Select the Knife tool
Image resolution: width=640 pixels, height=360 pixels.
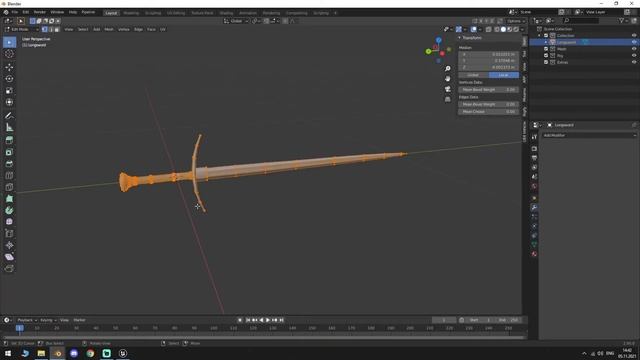(x=9, y=187)
